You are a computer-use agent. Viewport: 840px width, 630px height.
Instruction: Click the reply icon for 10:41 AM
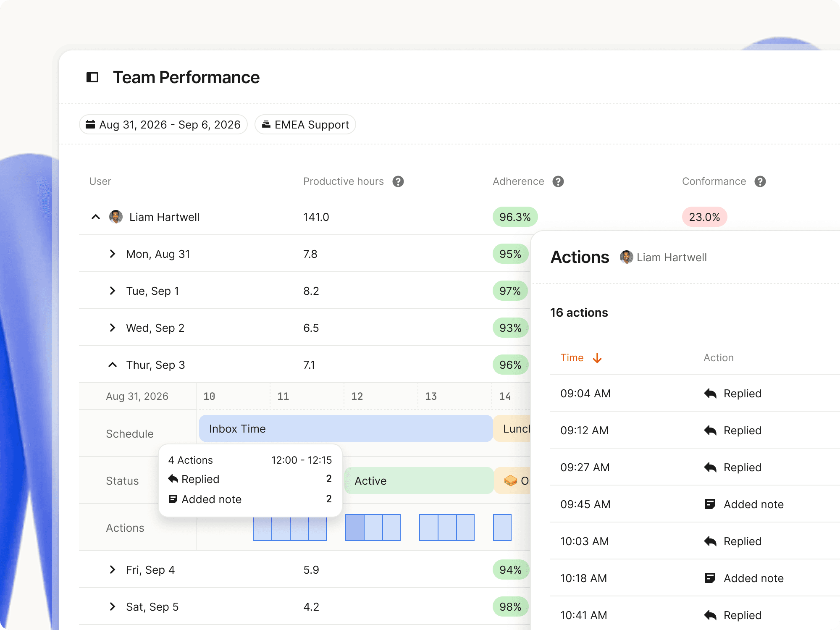710,615
